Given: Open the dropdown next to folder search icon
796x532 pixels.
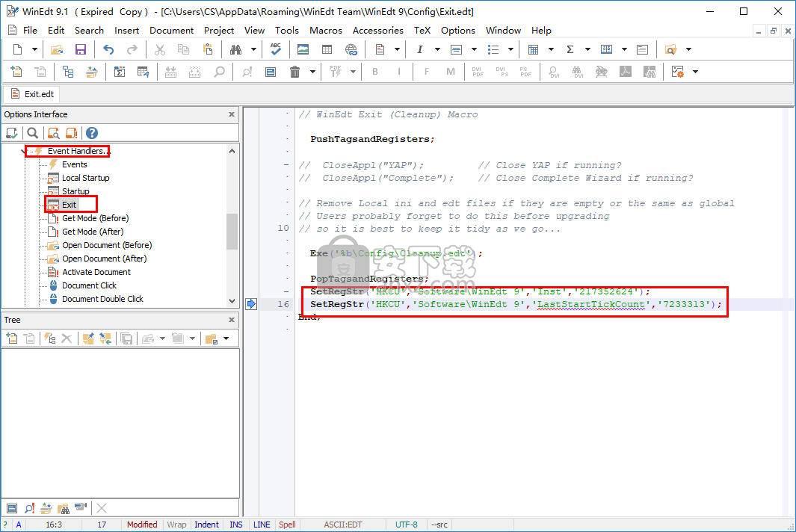Looking at the screenshot, I should [x=689, y=49].
